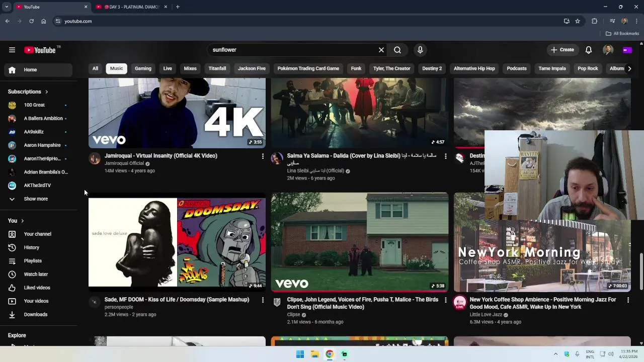Expand the Subscriptions section chevron
The image size is (644, 362).
[46, 92]
